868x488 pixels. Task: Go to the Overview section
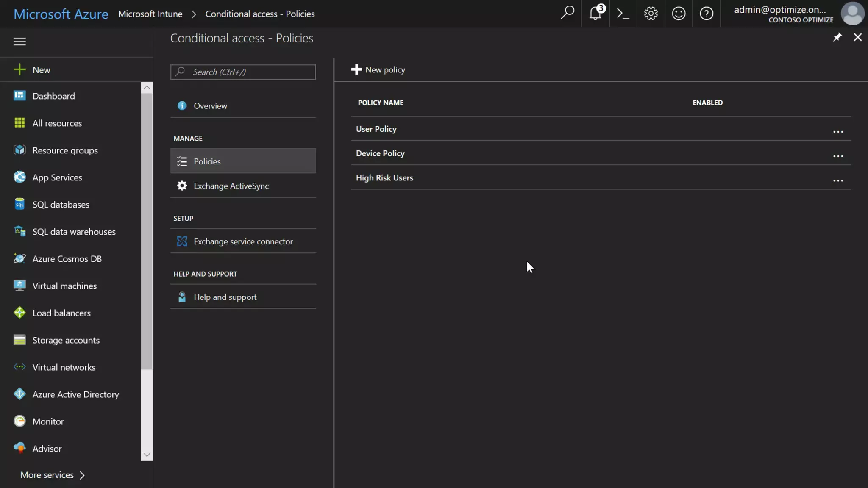pos(210,106)
